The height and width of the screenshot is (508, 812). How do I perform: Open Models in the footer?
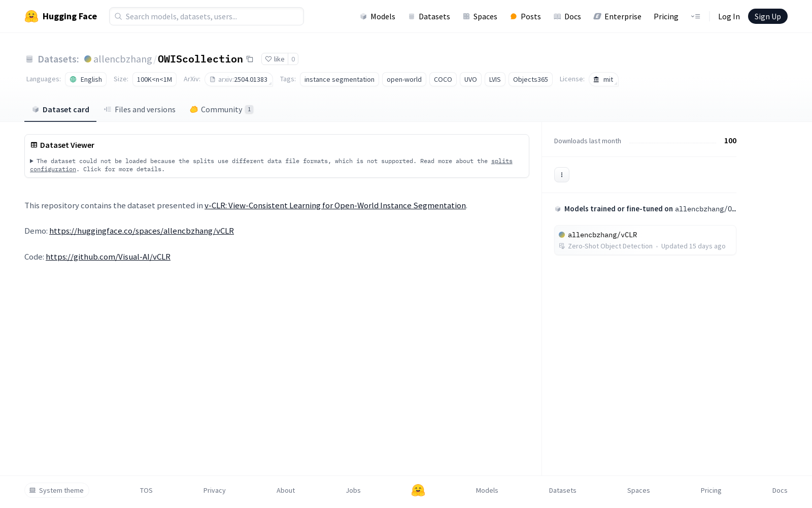[487, 490]
